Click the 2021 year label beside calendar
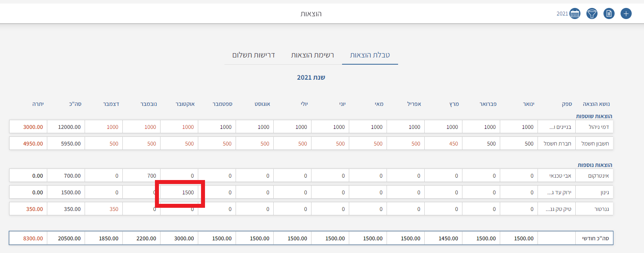Image resolution: width=644 pixels, height=253 pixels. point(562,14)
